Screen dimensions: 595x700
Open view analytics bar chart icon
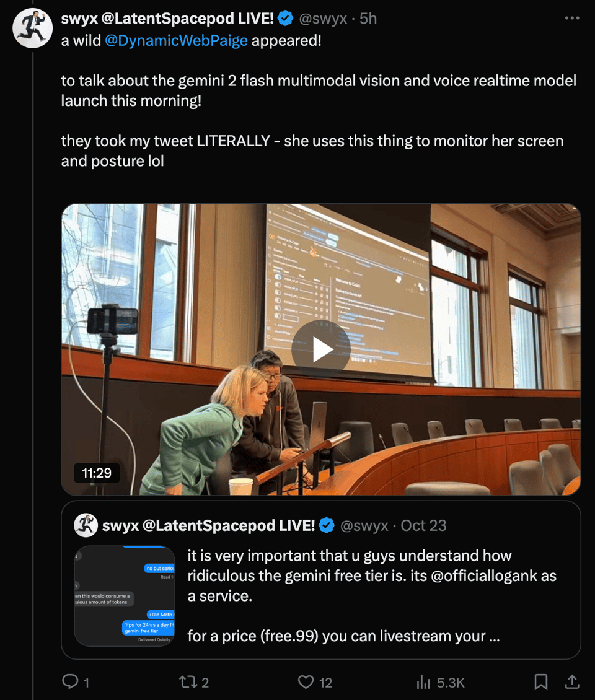click(423, 681)
